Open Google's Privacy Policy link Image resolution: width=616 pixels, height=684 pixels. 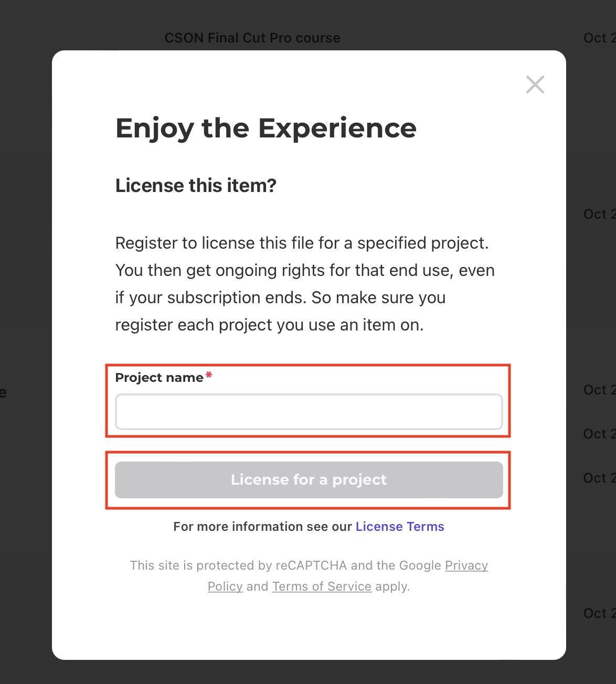pyautogui.click(x=466, y=565)
